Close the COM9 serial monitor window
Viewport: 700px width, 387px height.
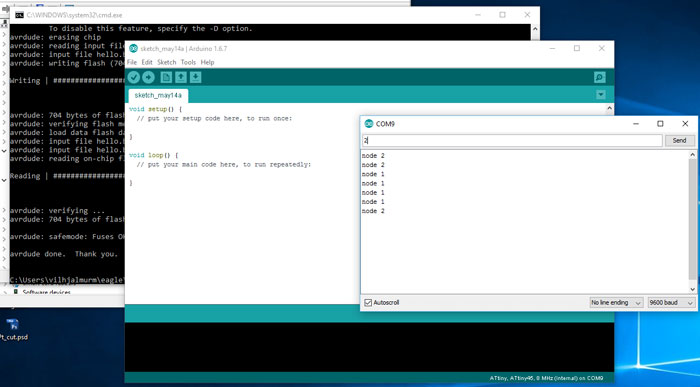685,124
